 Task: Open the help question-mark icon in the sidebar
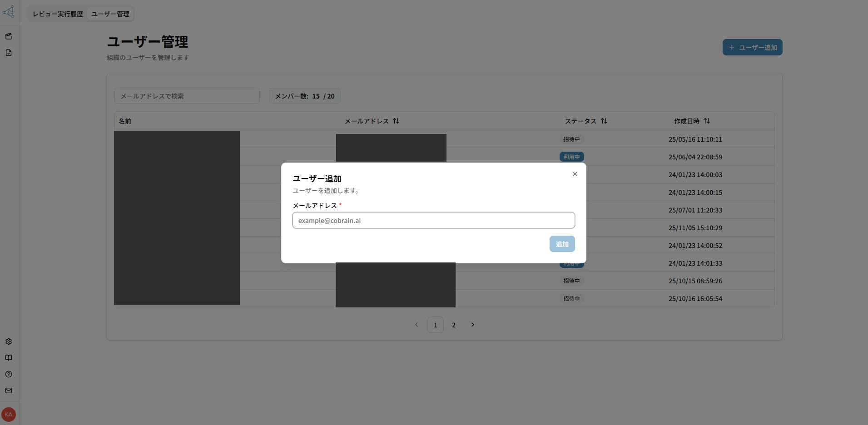coord(9,374)
